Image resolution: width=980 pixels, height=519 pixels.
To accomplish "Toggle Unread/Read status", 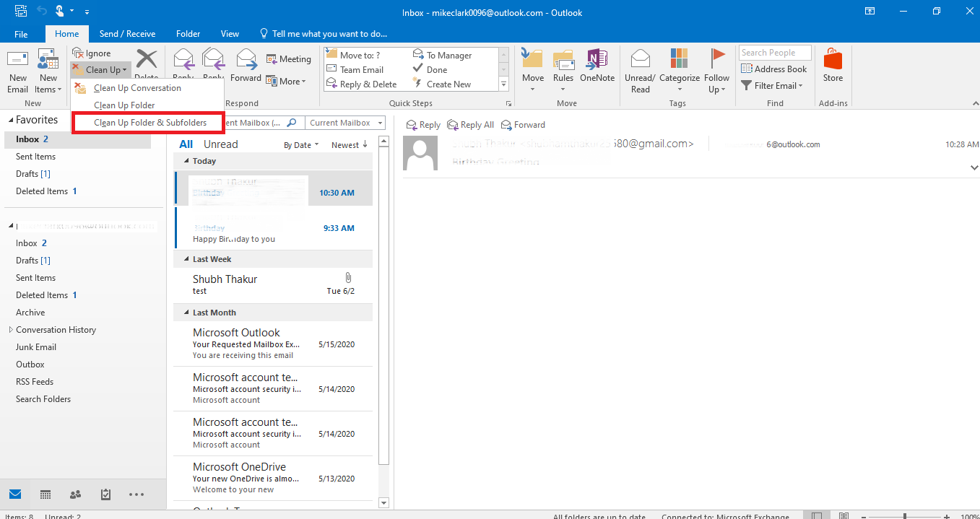I will click(x=640, y=71).
